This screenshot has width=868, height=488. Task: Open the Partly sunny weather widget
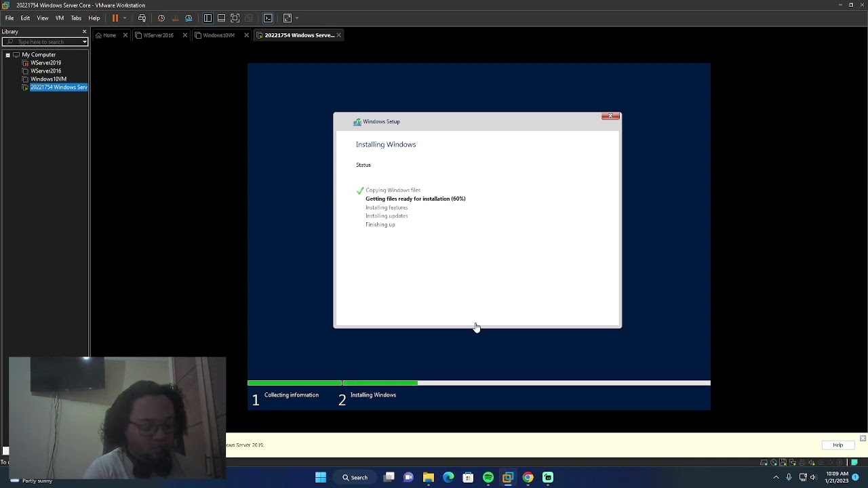pyautogui.click(x=31, y=481)
